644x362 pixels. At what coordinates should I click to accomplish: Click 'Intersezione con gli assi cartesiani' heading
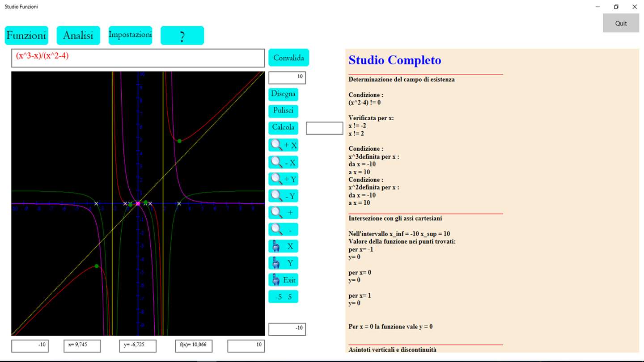[x=395, y=219]
